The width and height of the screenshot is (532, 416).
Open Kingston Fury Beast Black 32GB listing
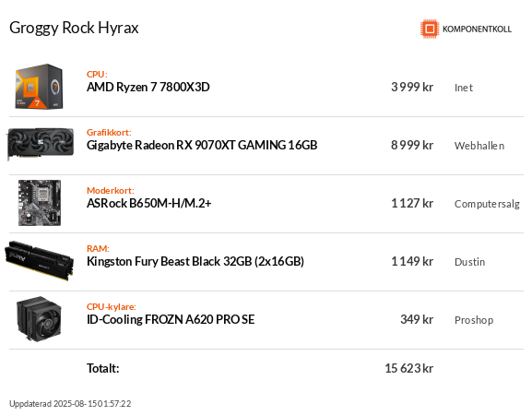195,262
